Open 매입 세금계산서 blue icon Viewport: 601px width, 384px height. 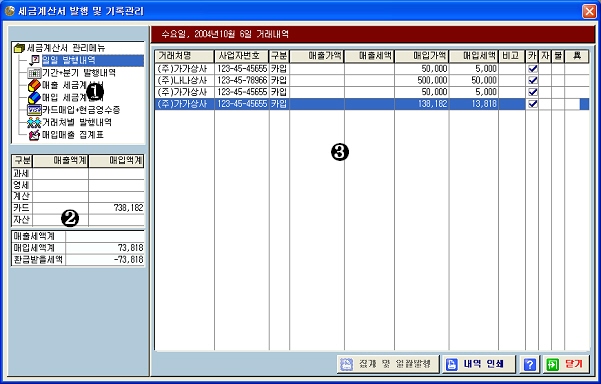click(34, 98)
